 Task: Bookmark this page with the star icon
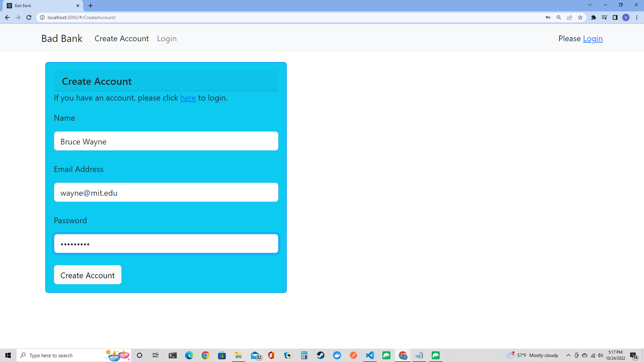coord(580,17)
